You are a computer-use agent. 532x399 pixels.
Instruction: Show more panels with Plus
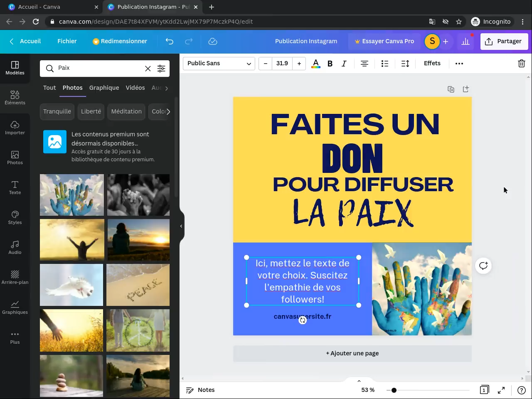click(x=15, y=337)
